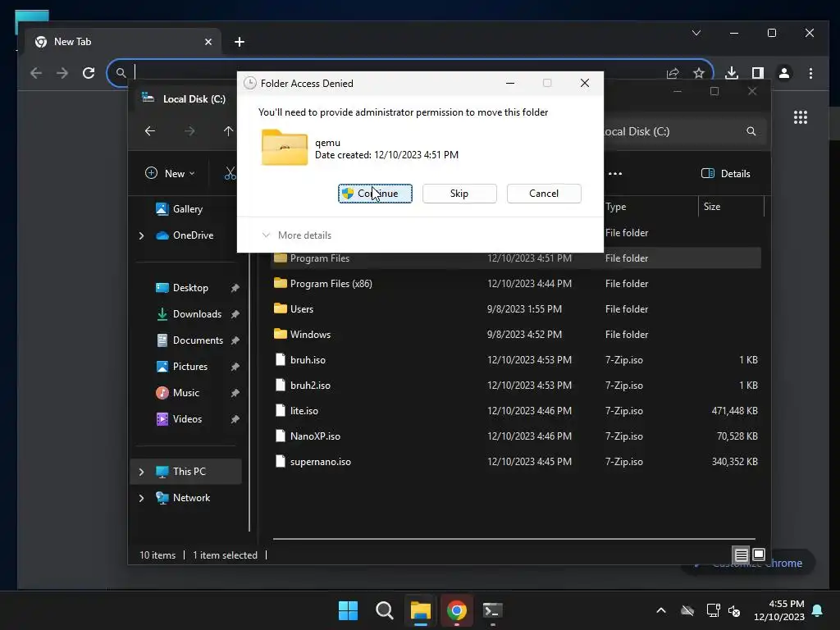Select the bruh.iso file
The width and height of the screenshot is (840, 630).
click(517, 360)
